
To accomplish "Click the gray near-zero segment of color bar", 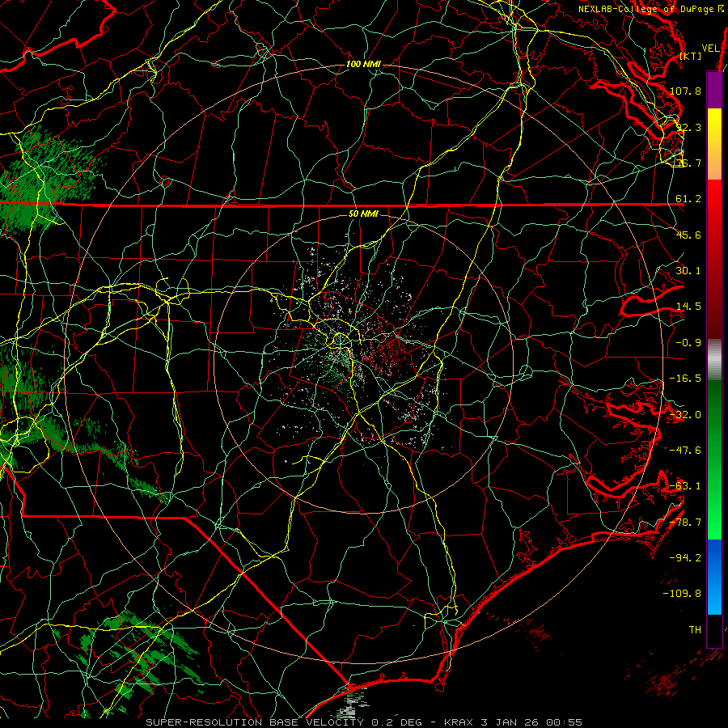I will [x=714, y=360].
